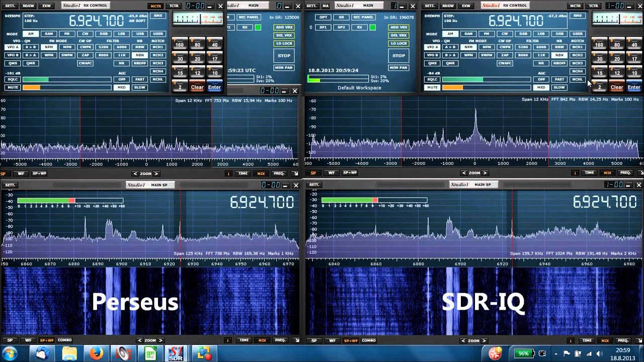Click STOP in the SDR-IQ MAIN window
644x362 pixels.
(398, 56)
